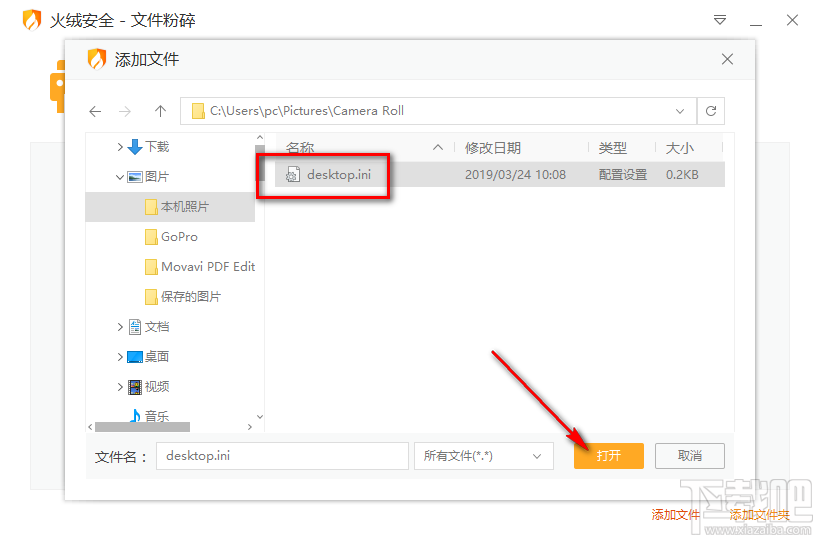
Task: Expand the address path history dropdown
Action: click(x=680, y=111)
